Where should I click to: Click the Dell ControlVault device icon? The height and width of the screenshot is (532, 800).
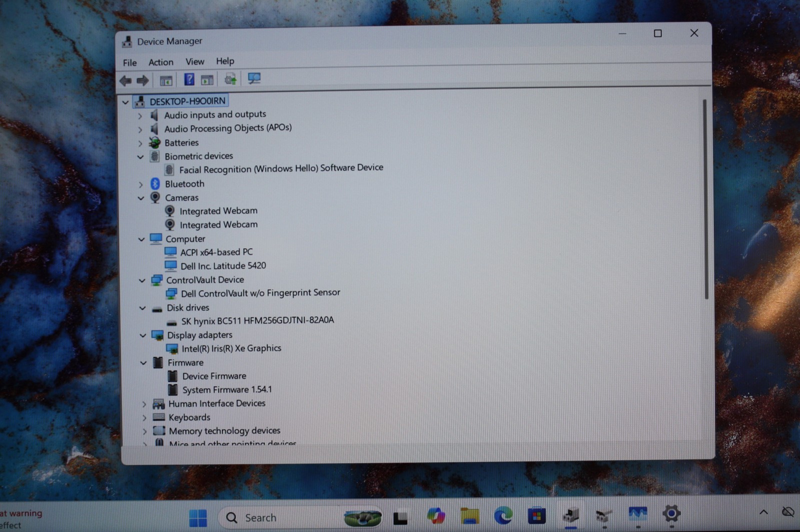pos(171,293)
